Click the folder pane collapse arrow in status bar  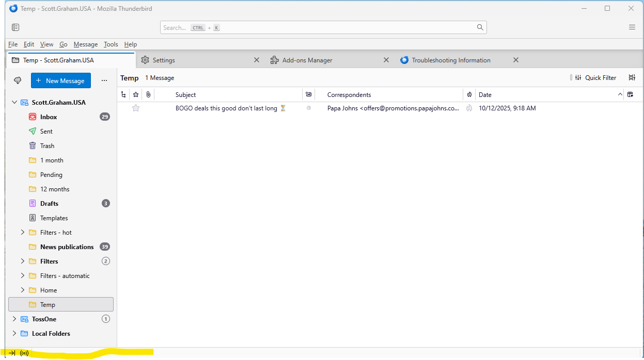coord(12,353)
